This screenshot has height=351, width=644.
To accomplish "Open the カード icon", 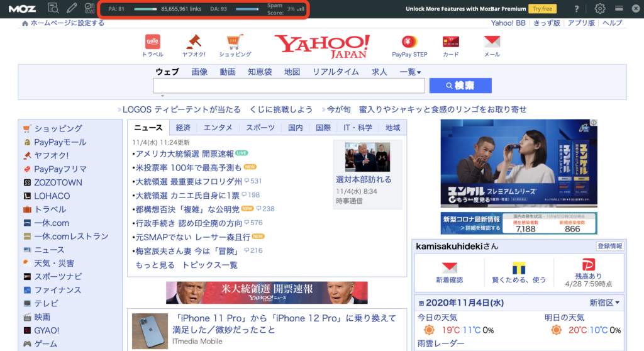I will [x=450, y=42].
